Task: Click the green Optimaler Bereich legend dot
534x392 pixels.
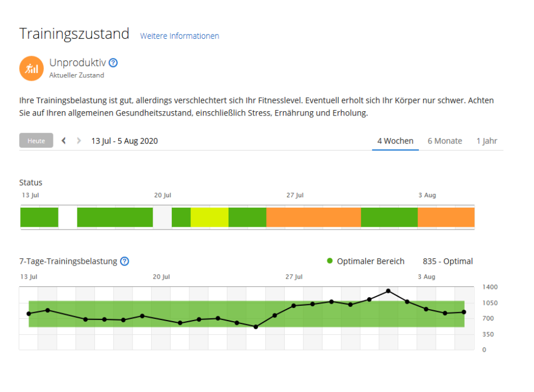Action: coord(329,261)
